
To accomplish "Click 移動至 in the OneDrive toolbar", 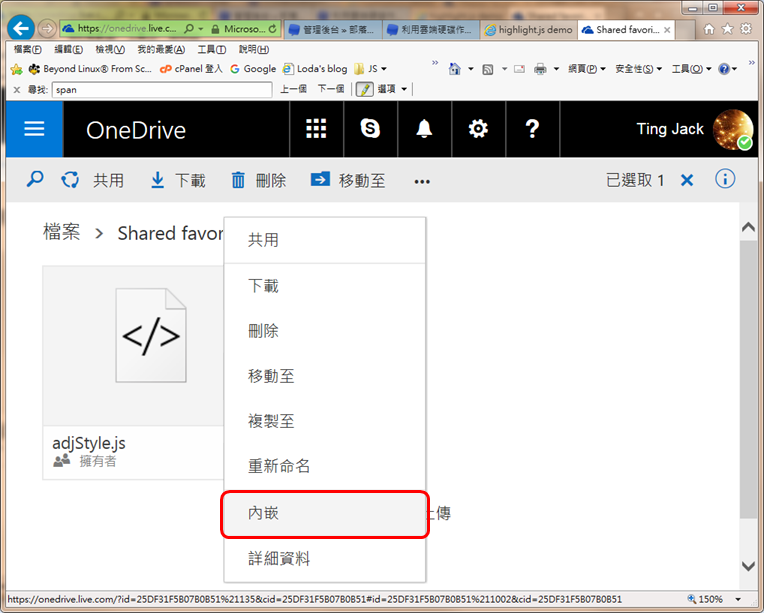I will (348, 180).
